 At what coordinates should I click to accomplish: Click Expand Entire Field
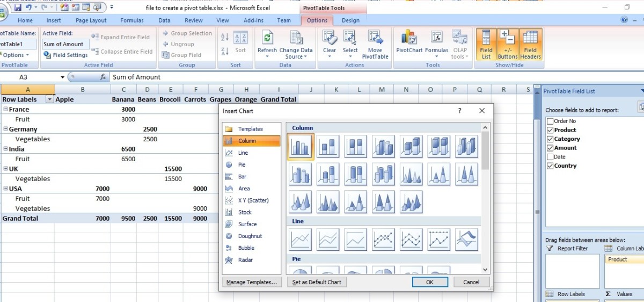point(121,37)
